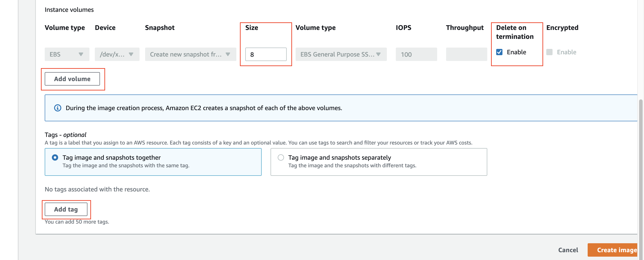The width and height of the screenshot is (644, 260).
Task: Click the Add volume button icon
Action: 72,78
